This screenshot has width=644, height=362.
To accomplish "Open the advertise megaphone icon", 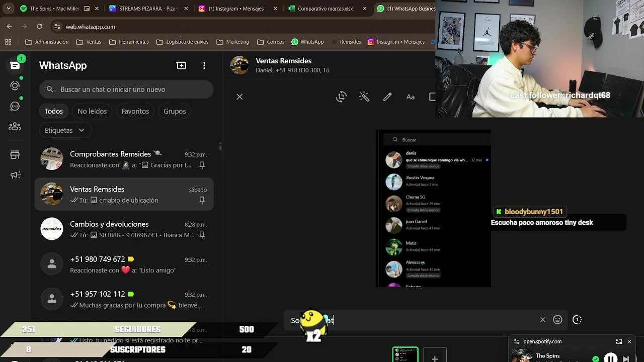I will [x=15, y=175].
